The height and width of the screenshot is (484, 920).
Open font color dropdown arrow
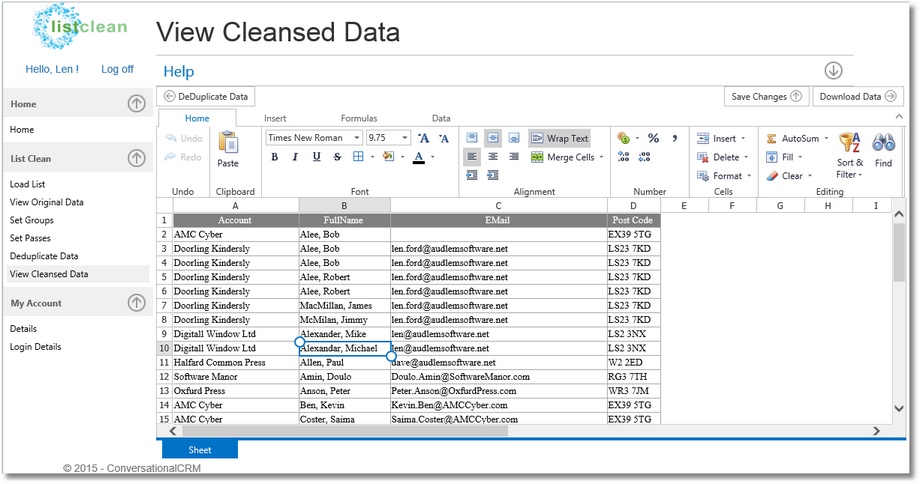(x=433, y=157)
